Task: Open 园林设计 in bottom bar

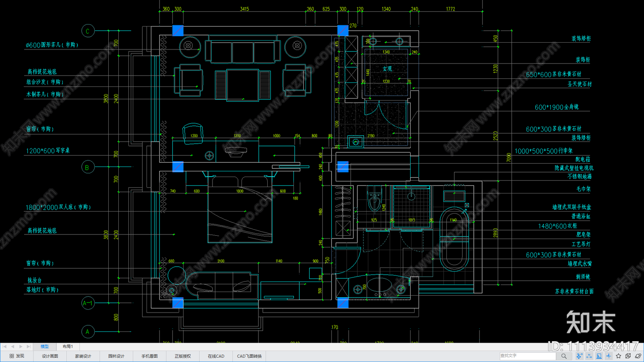Action: [116, 356]
